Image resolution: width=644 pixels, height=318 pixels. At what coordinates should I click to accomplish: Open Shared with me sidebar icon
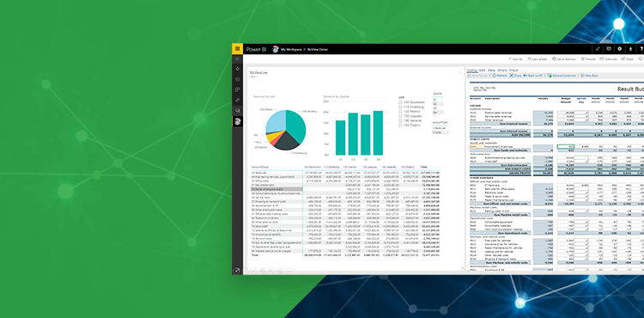[237, 100]
